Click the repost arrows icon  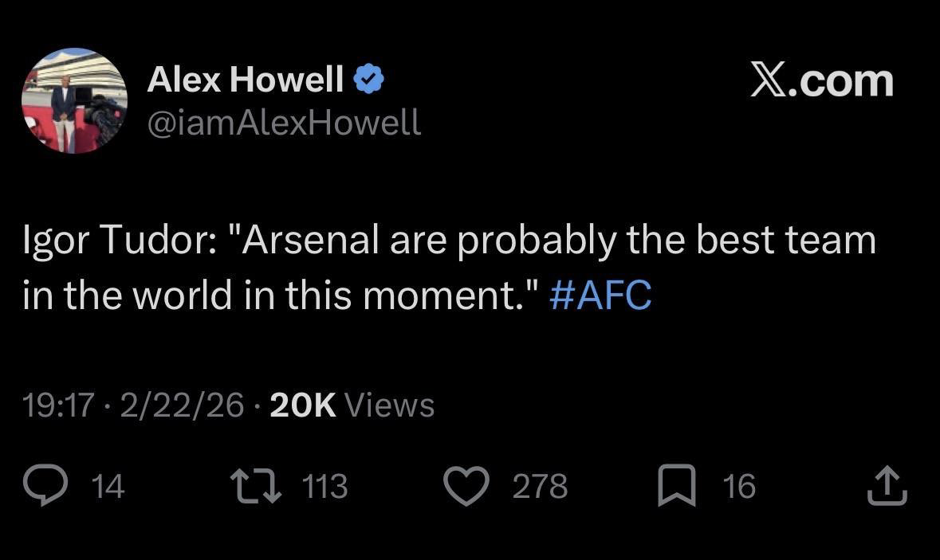257,486
